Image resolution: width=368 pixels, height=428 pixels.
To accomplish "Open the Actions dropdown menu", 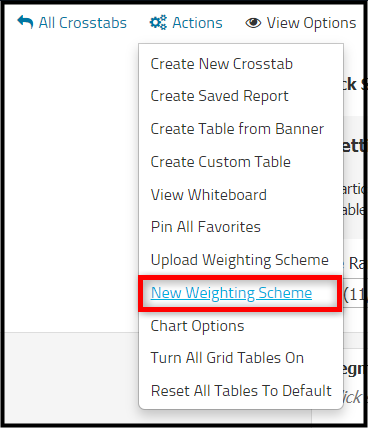I will pos(186,23).
